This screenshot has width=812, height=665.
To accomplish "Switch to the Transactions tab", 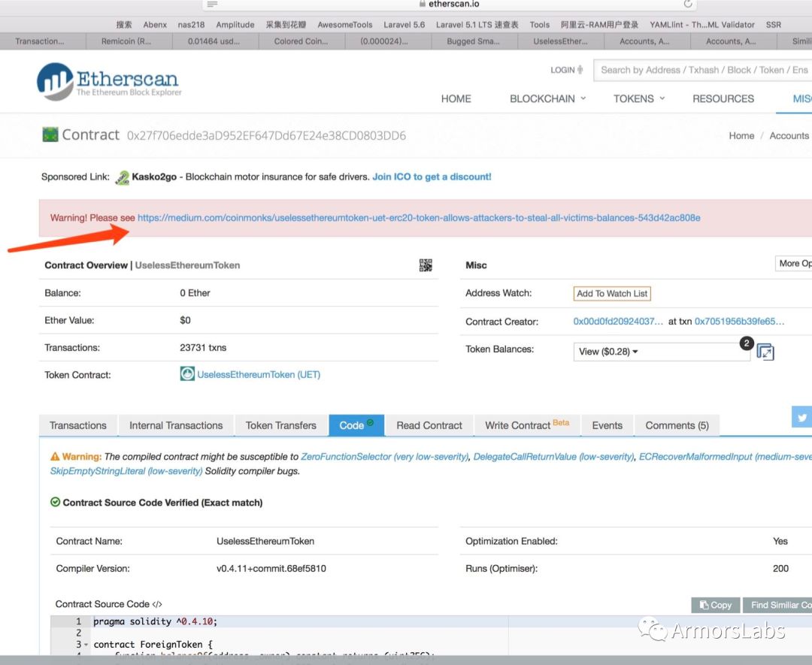I will (78, 425).
